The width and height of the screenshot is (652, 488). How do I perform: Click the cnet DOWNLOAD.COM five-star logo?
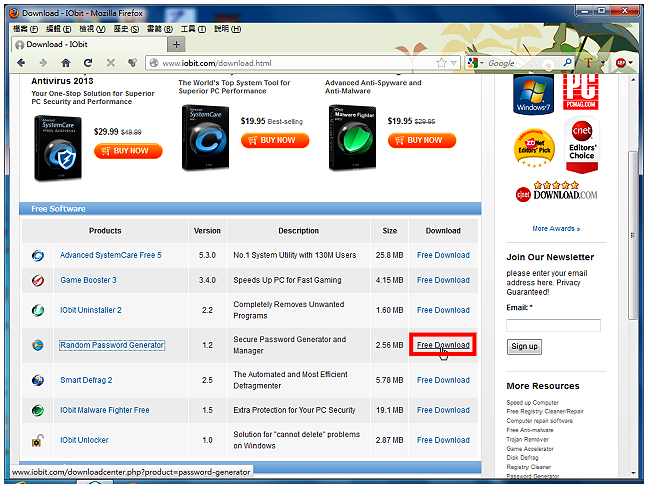point(556,192)
